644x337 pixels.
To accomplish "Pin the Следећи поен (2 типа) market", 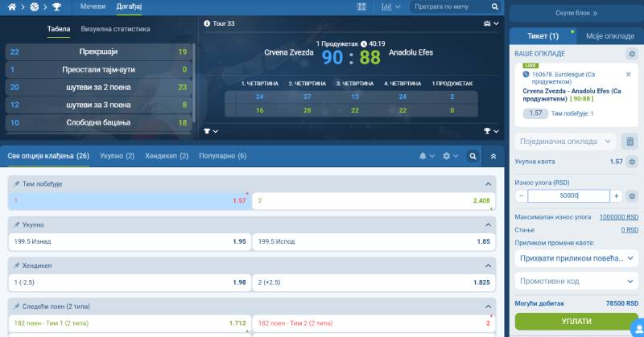I will coord(16,306).
